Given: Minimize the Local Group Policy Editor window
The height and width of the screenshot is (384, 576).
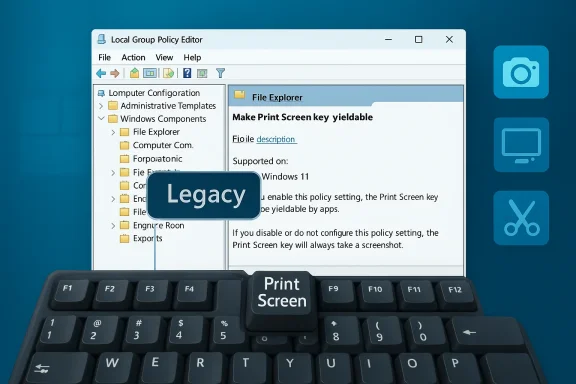Looking at the screenshot, I should [x=388, y=39].
